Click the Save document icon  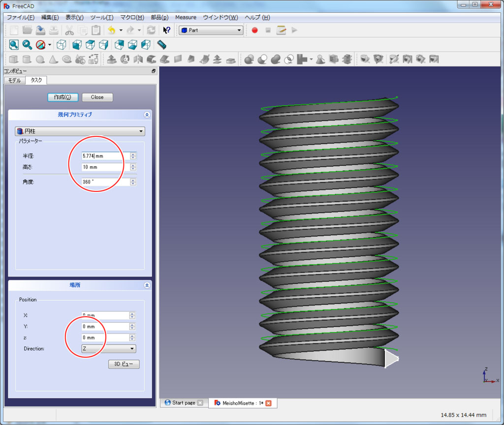coord(40,30)
